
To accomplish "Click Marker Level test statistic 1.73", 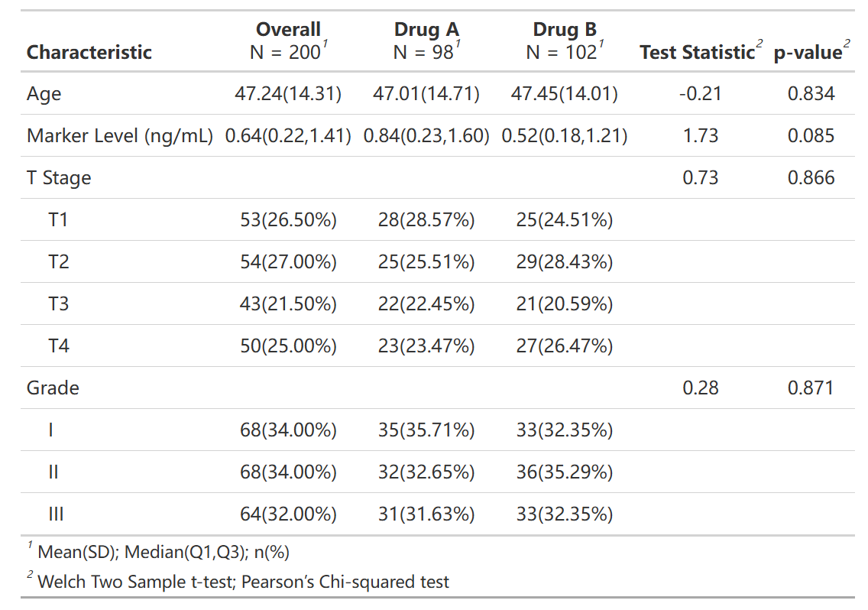I will pos(701,136).
